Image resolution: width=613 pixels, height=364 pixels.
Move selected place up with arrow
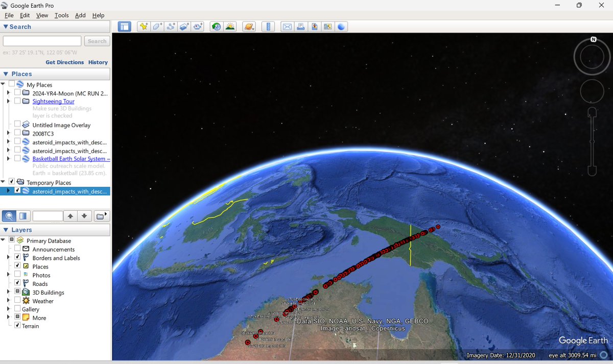click(x=70, y=216)
